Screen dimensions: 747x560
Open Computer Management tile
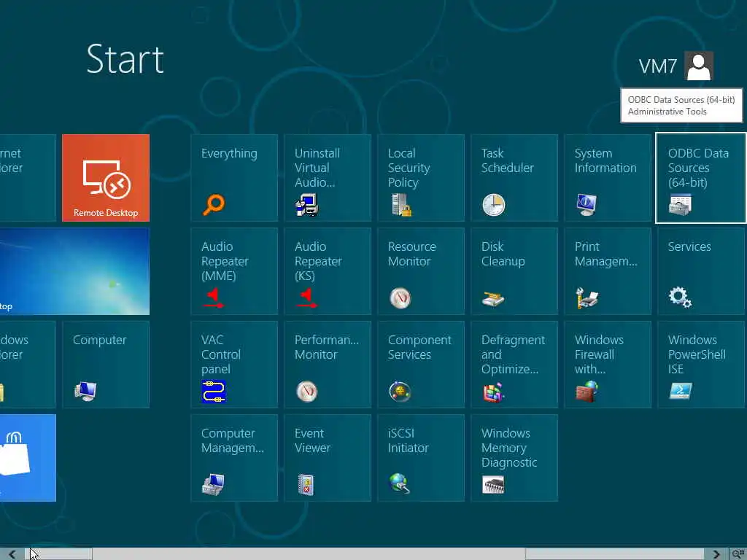coord(234,458)
